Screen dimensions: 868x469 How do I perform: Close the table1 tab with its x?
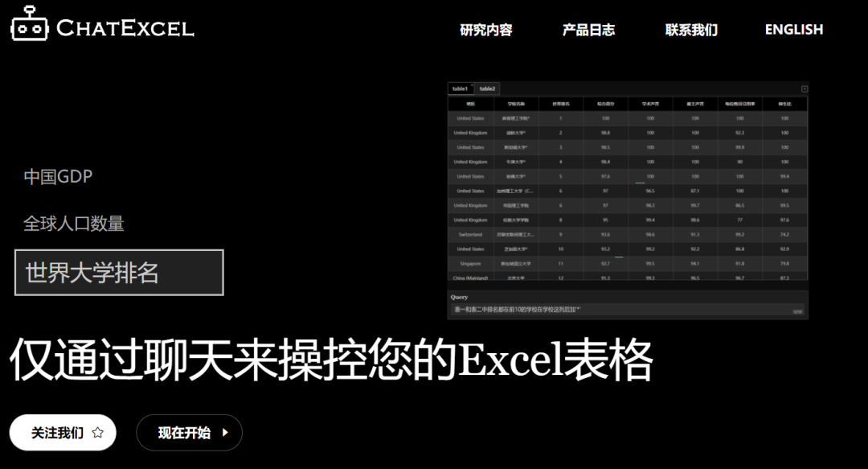472,85
